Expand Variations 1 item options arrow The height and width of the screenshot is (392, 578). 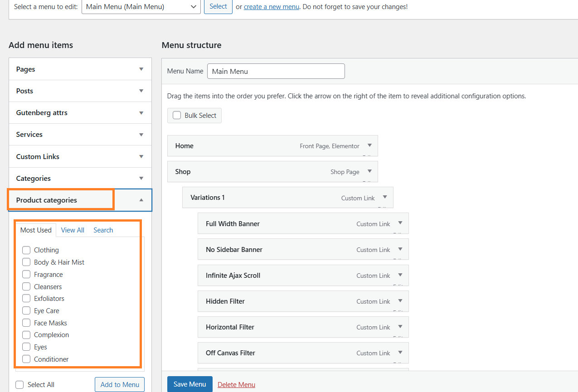pos(385,197)
